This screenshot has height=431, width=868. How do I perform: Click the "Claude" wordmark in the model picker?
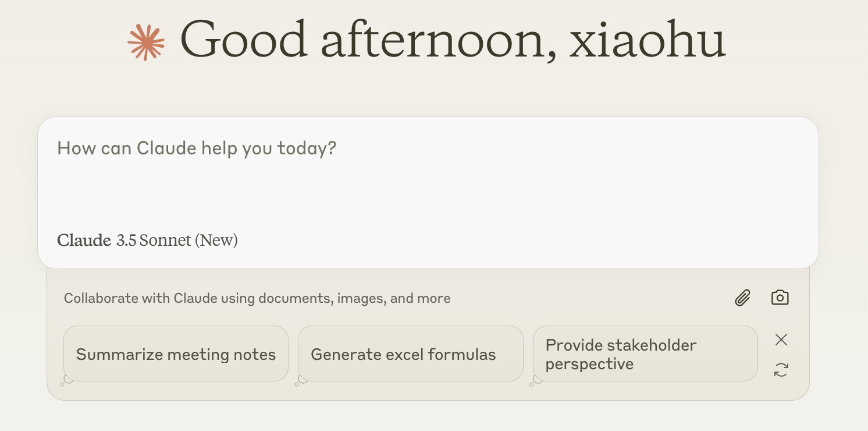coord(84,241)
